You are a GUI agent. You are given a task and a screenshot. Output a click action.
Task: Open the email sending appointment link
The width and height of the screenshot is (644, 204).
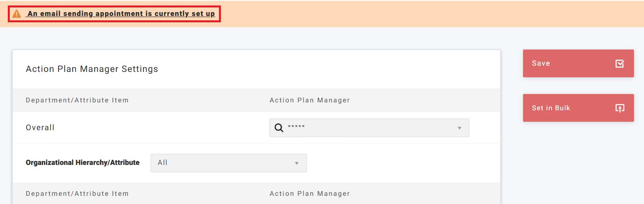[121, 14]
